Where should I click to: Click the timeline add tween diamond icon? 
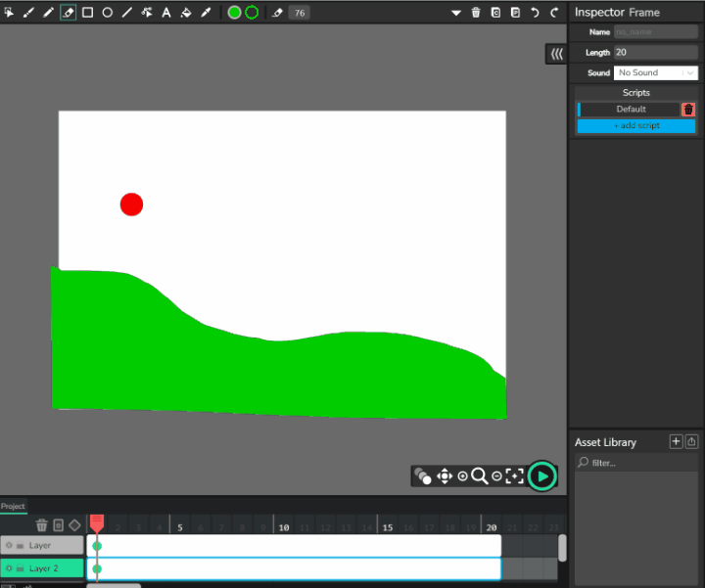74,525
